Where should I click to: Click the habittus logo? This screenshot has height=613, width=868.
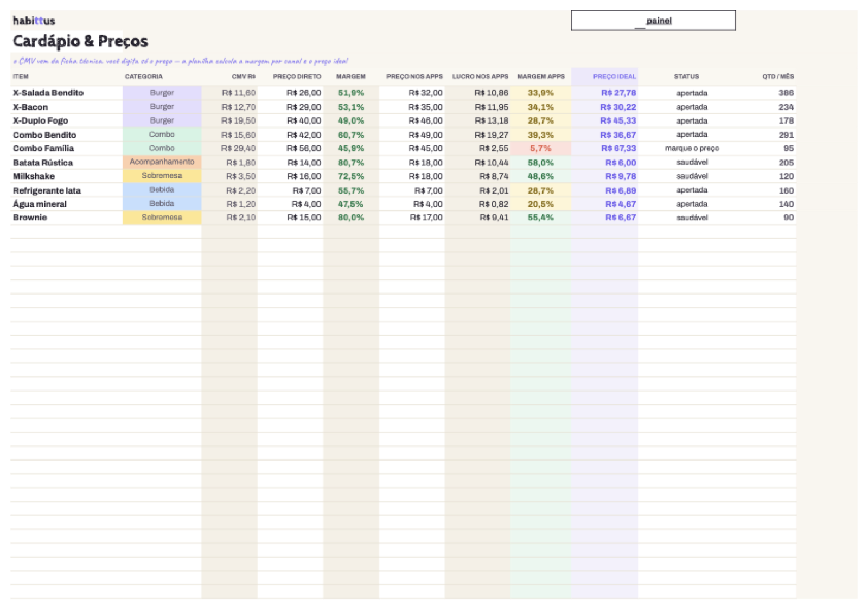pos(34,21)
